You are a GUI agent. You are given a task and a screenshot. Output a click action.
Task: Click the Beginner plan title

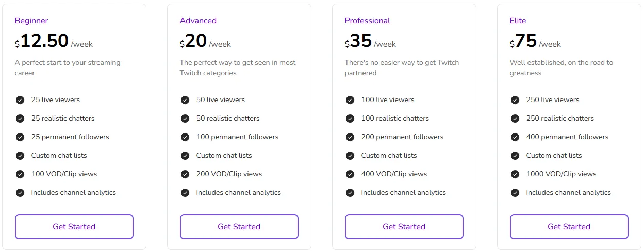31,21
